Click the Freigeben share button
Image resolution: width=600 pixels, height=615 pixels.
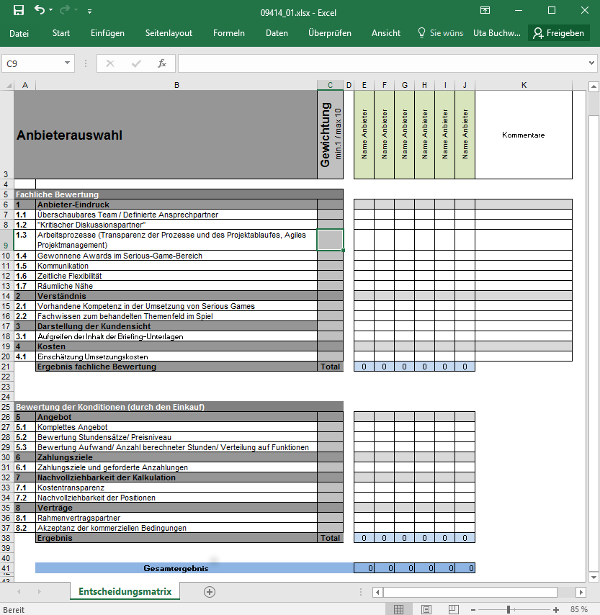[558, 32]
